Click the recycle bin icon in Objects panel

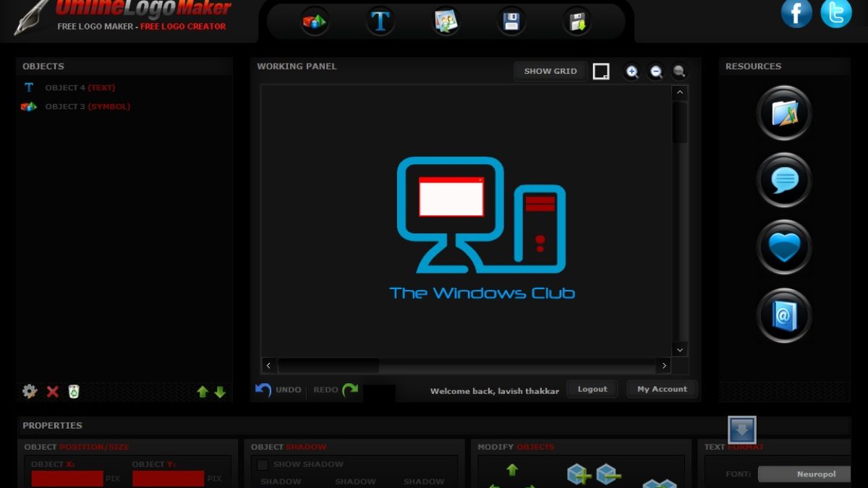[74, 392]
